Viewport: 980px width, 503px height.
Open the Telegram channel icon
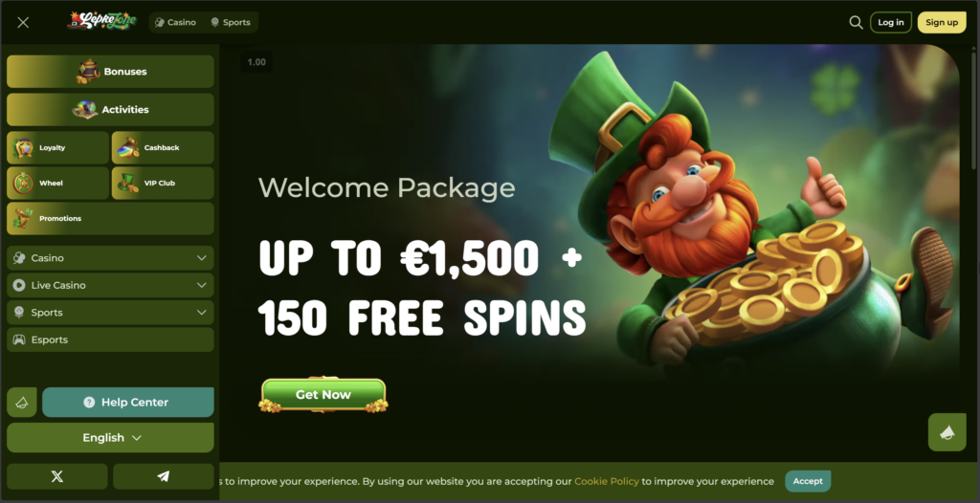click(163, 476)
